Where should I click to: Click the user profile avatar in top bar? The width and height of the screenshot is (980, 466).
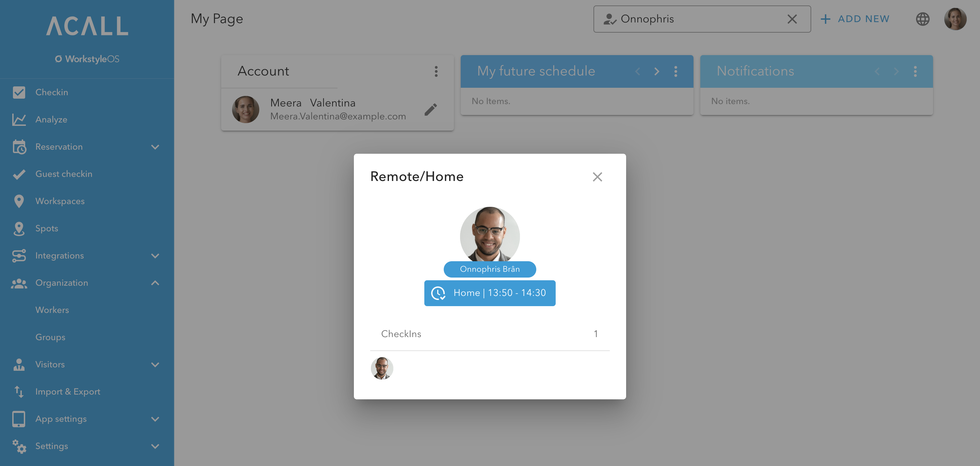tap(955, 19)
